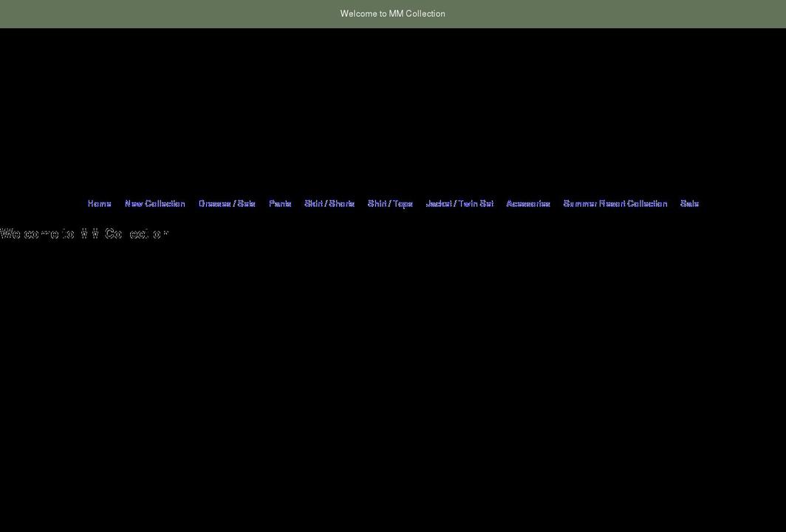This screenshot has height=532, width=786.
Task: Open the Summer Resort Collection page
Action: (x=615, y=203)
